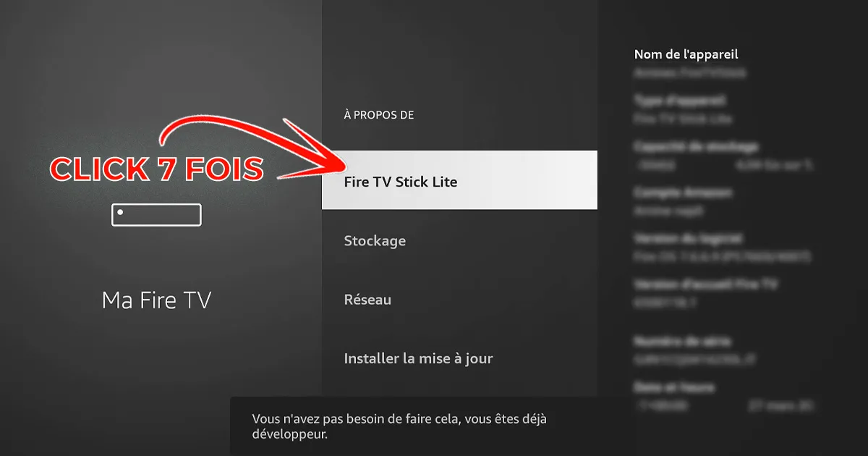The width and height of the screenshot is (868, 456).
Task: Click the blurred serial number value
Action: pyautogui.click(x=696, y=359)
